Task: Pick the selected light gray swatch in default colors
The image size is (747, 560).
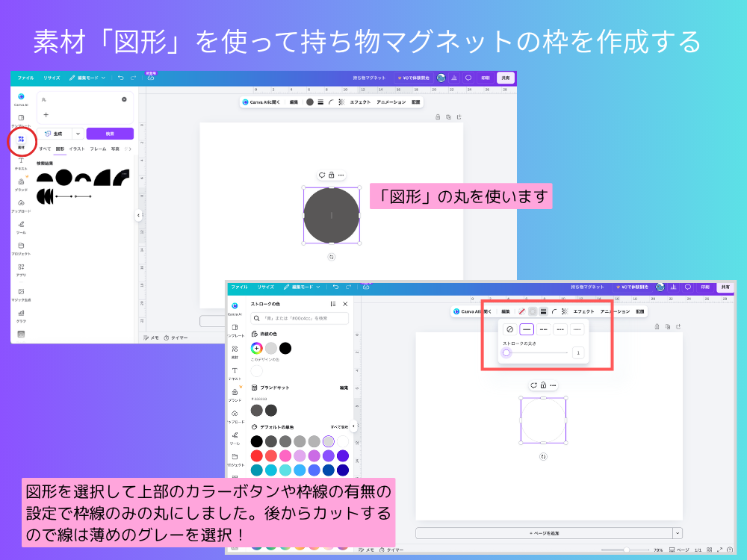Action: 328,441
